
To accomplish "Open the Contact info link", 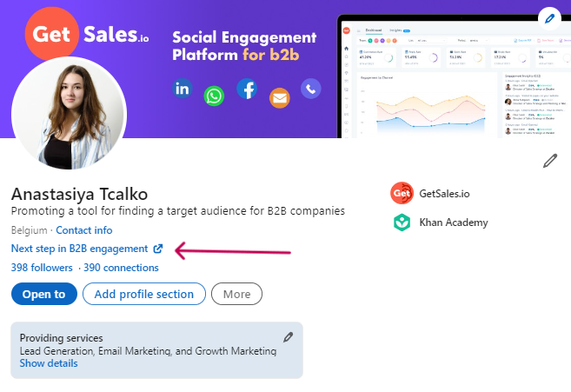I will click(83, 230).
